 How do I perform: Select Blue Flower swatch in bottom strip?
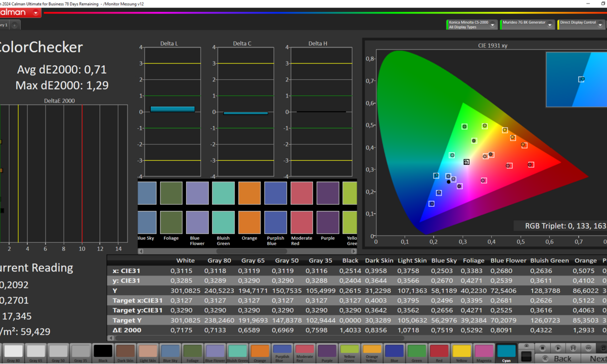click(x=215, y=353)
